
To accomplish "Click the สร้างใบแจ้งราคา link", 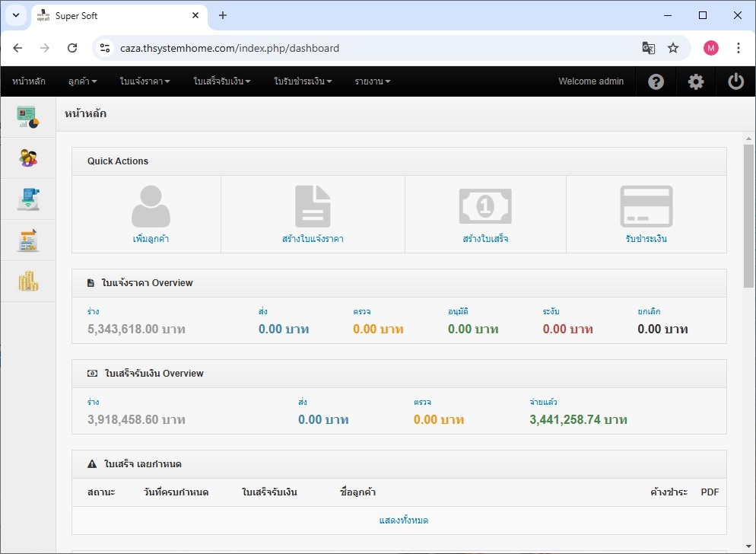I will coord(313,239).
